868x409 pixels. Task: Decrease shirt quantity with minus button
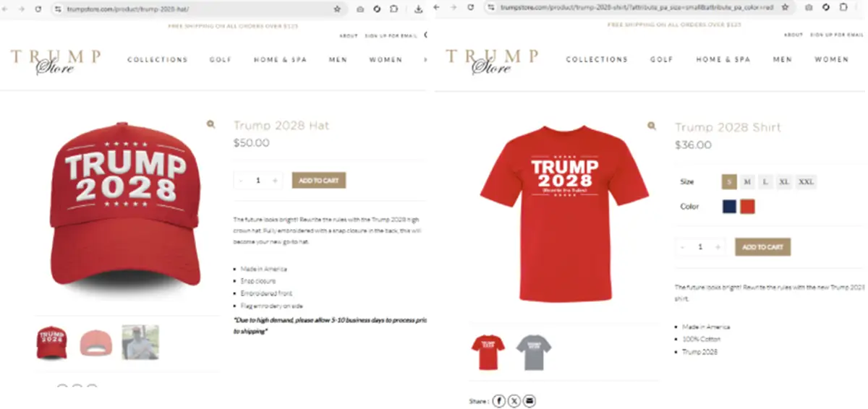point(682,246)
